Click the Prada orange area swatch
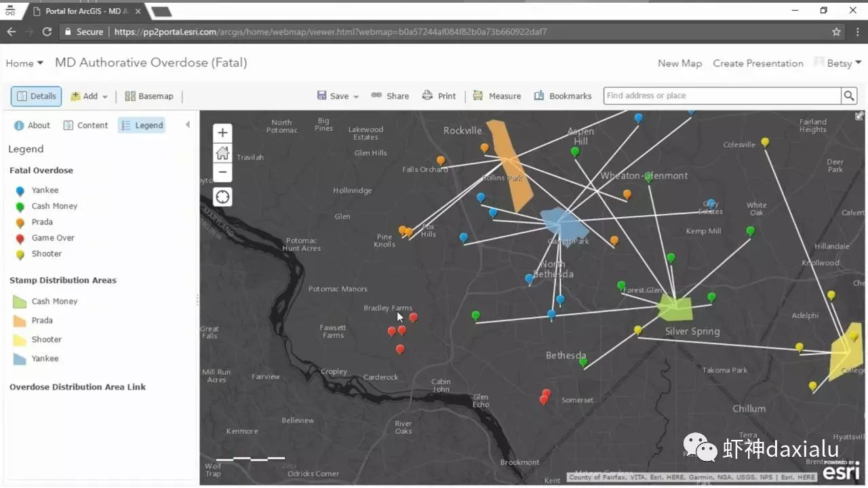Viewport: 868px width, 488px height. 19,321
